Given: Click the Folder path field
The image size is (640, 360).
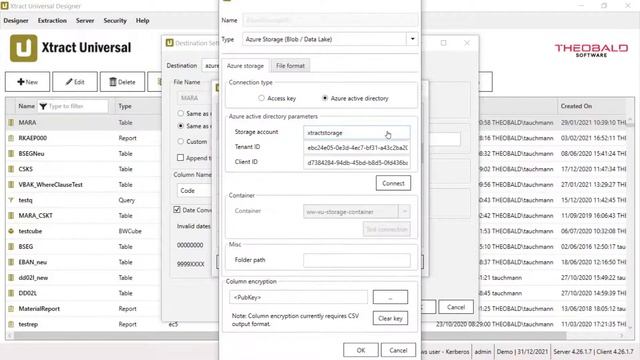Looking at the screenshot, I should tap(356, 260).
